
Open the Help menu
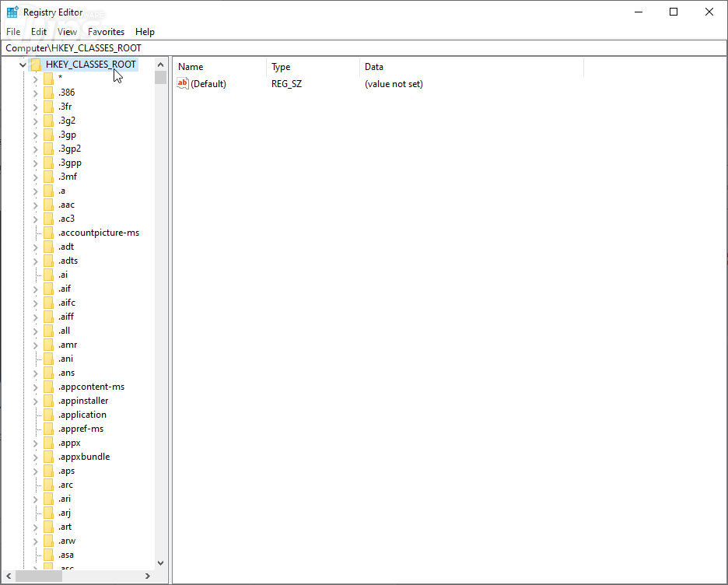(x=145, y=32)
